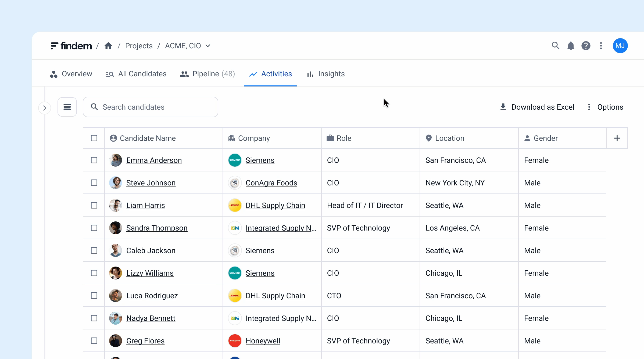The width and height of the screenshot is (644, 359).
Task: Open the Options menu
Action: pos(605,107)
